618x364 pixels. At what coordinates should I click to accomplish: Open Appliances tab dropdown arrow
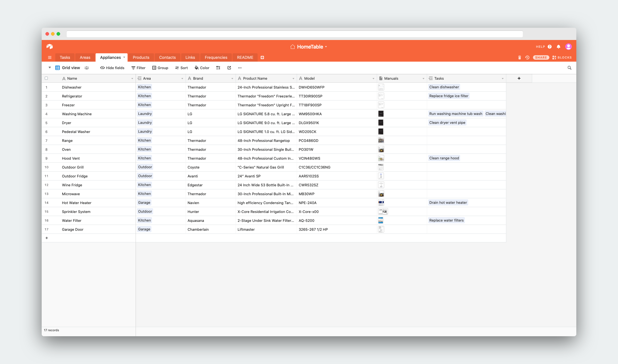click(x=124, y=57)
